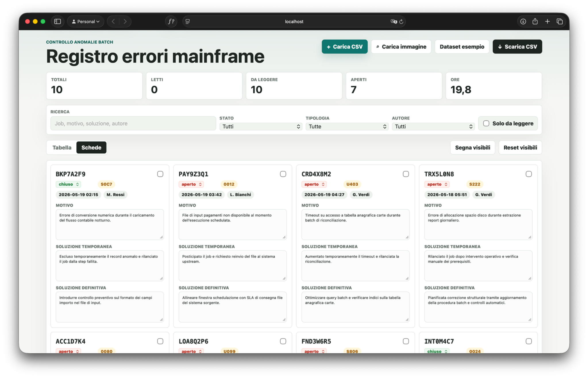This screenshot has height=378, width=588.
Task: Open the page reader icon in address bar
Action: [x=188, y=22]
